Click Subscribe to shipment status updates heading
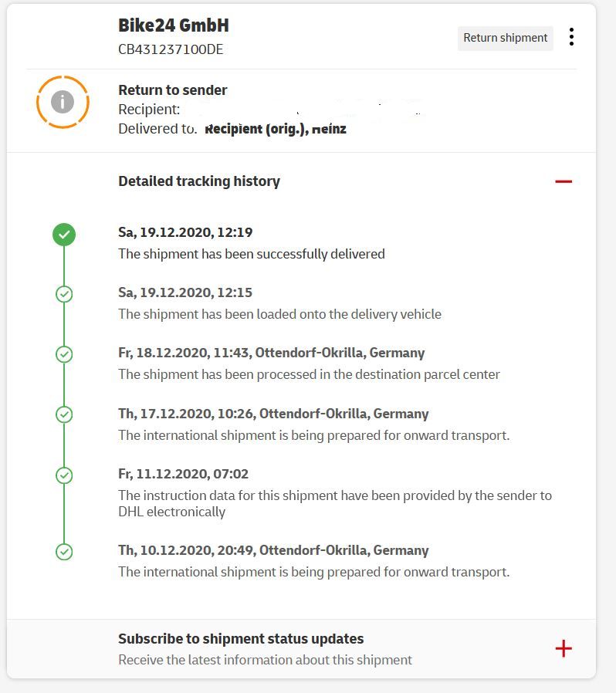Image resolution: width=616 pixels, height=693 pixels. pos(241,639)
